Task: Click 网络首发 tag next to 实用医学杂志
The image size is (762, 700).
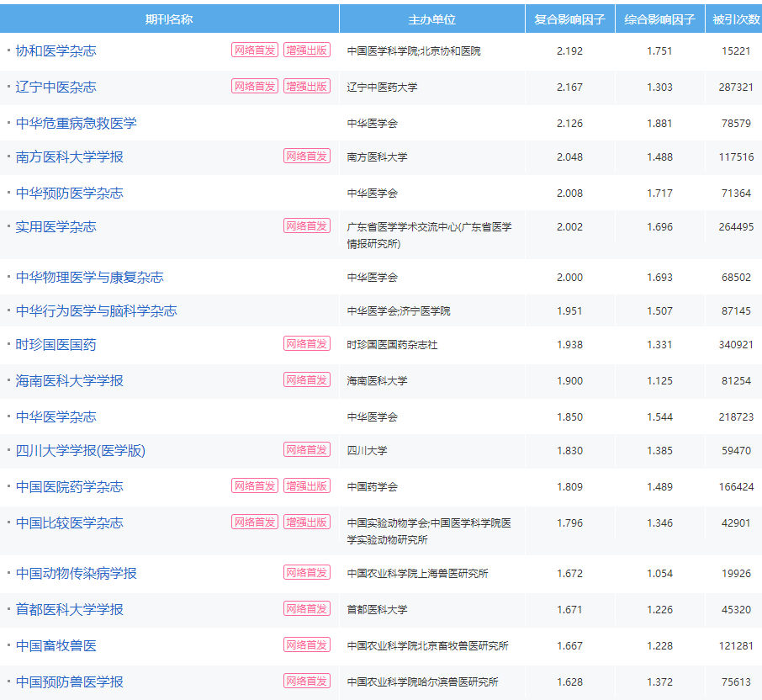Action: pyautogui.click(x=306, y=226)
